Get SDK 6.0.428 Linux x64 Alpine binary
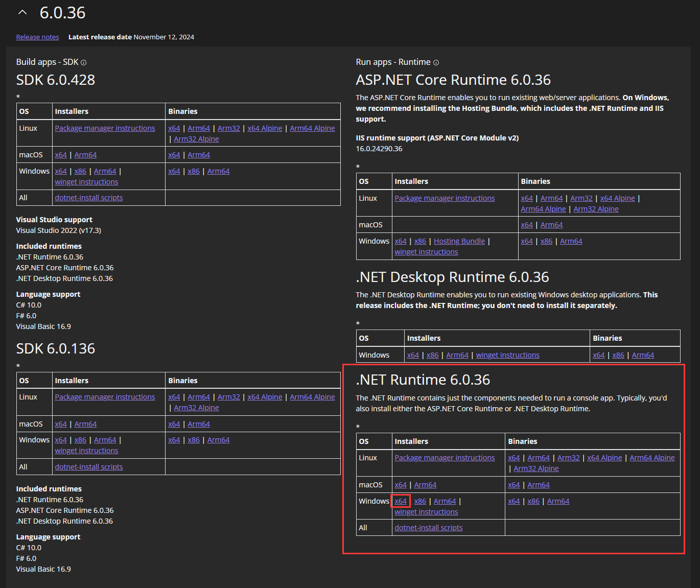 [x=265, y=128]
